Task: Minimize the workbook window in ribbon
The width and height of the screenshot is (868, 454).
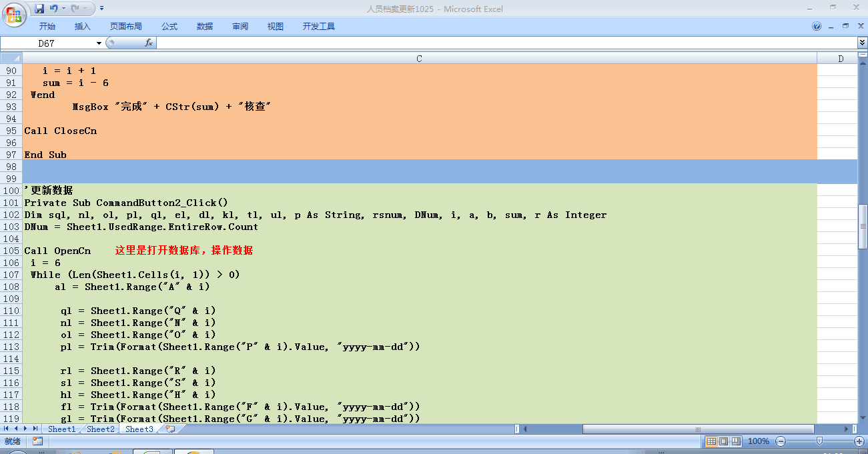Action: coord(831,27)
